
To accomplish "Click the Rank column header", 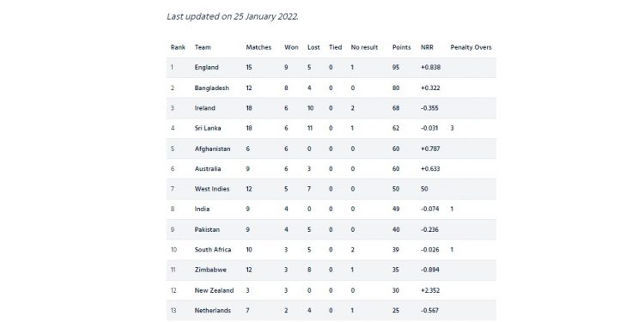I will coord(178,47).
